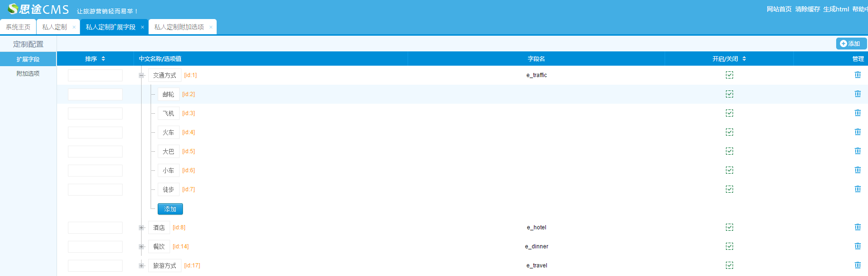
Task: Delete the 酒店 field row
Action: tap(858, 227)
